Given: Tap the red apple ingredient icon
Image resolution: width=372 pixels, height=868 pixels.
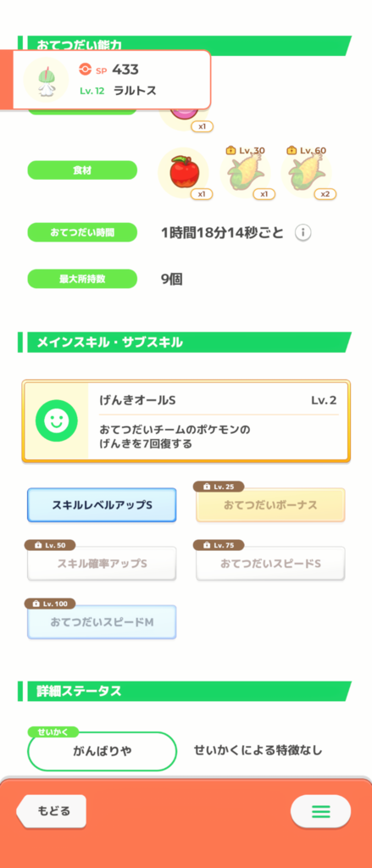Looking at the screenshot, I should (183, 172).
